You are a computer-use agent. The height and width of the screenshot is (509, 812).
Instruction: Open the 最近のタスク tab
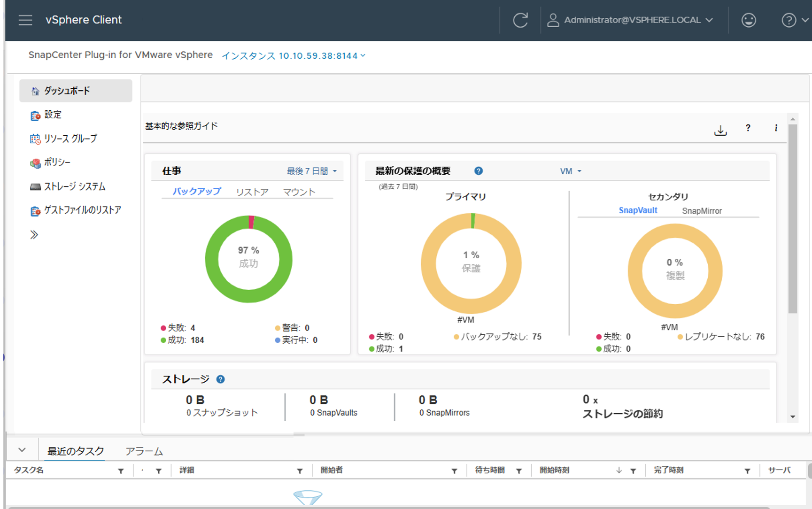click(x=76, y=451)
